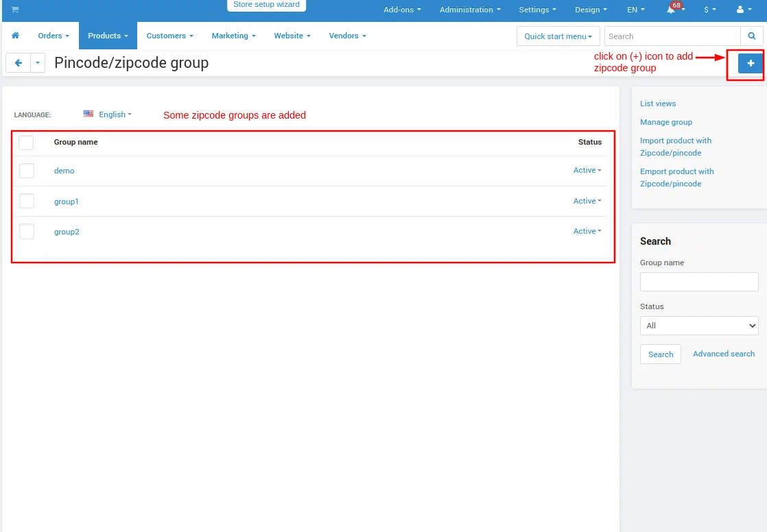The width and height of the screenshot is (767, 532).
Task: Open the notifications bell icon
Action: [671, 10]
